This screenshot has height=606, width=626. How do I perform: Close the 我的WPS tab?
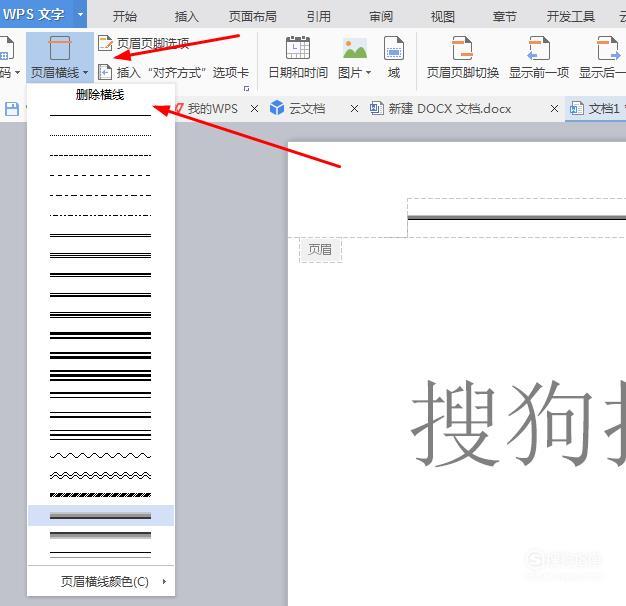coord(254,109)
